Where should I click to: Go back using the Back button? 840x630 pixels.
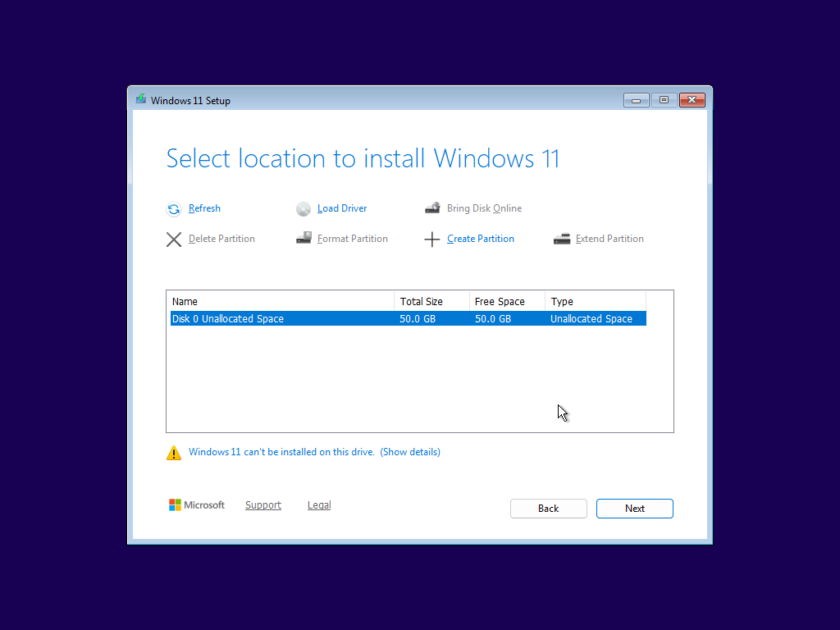point(548,509)
